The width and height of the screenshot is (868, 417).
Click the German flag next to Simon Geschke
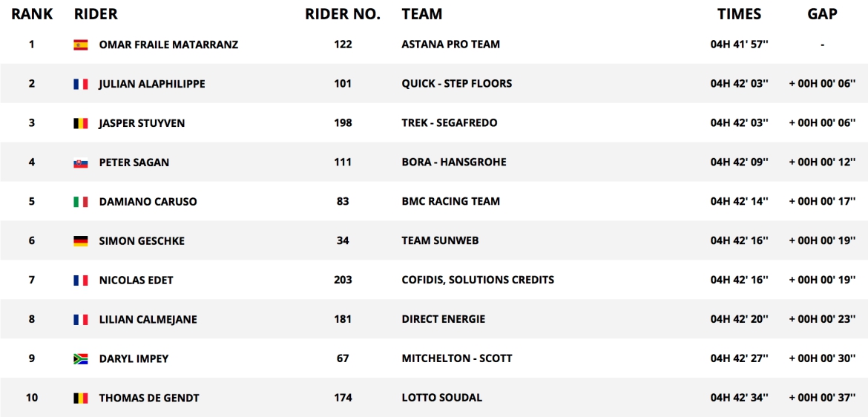(81, 241)
